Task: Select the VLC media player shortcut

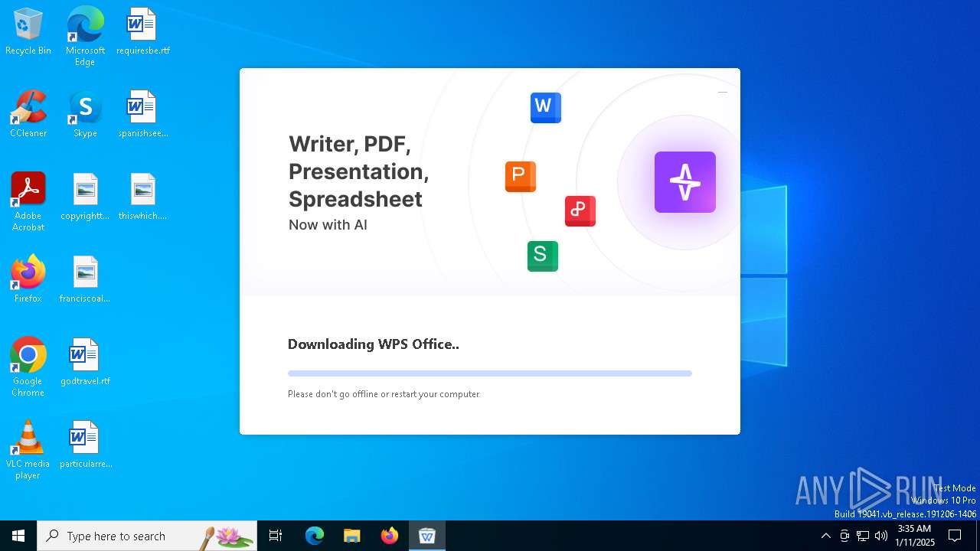Action: 28,450
